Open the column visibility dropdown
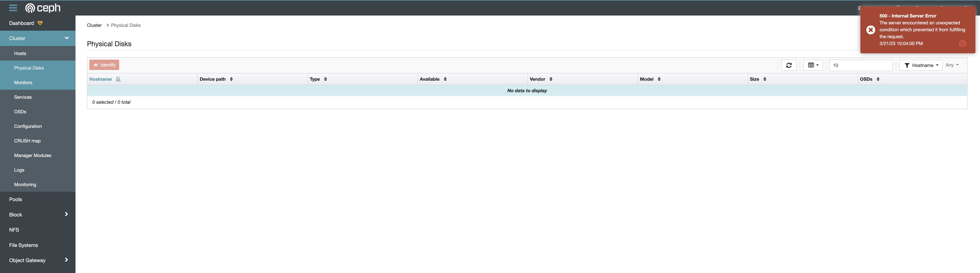The width and height of the screenshot is (980, 273). coord(813,65)
